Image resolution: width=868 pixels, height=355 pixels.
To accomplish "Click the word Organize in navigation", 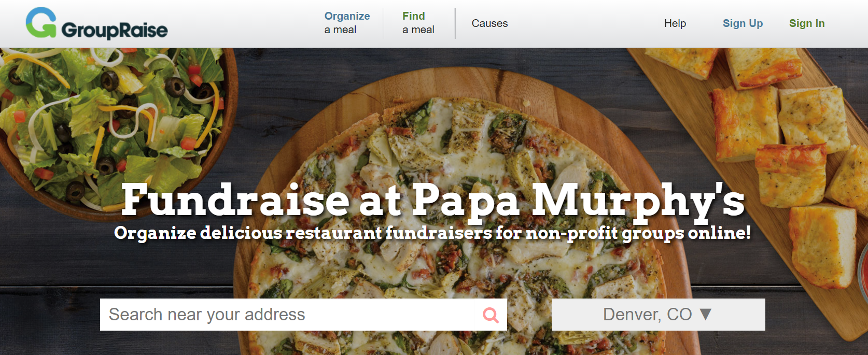I will point(347,17).
